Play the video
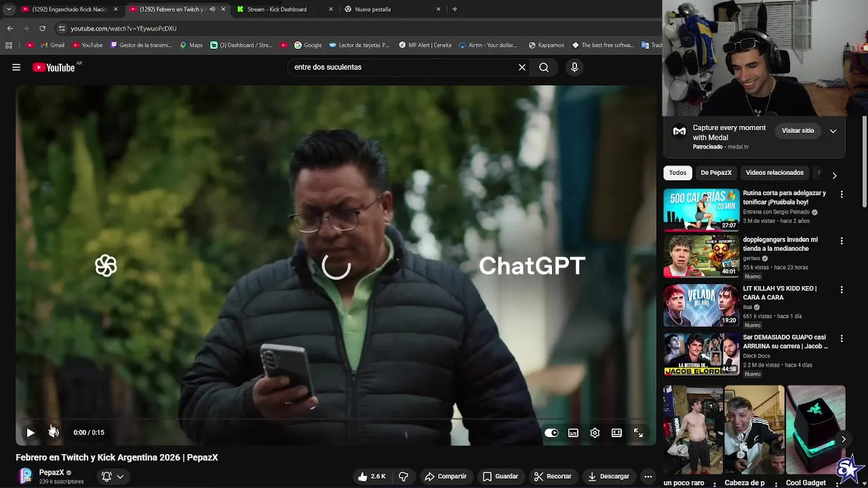This screenshot has width=868, height=488. [x=31, y=432]
